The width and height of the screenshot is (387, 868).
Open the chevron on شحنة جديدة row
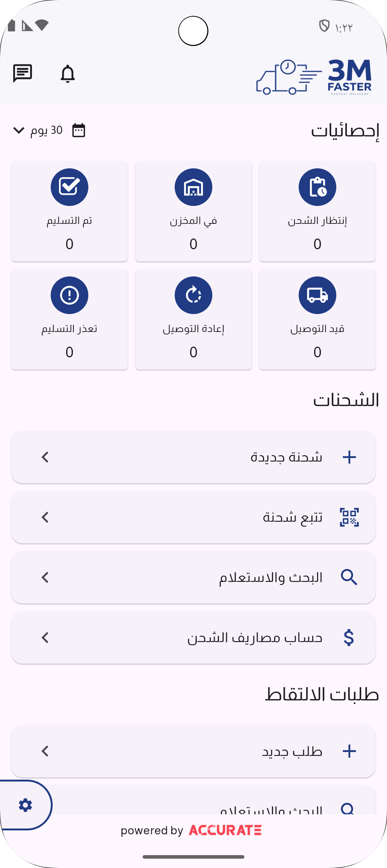(x=45, y=457)
